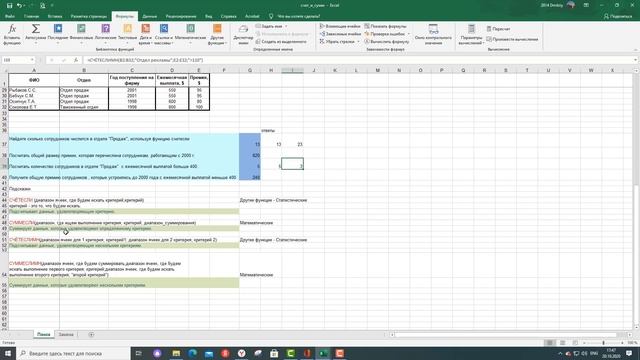
Task: Open Lookup & Reference functions library
Action: [x=164, y=34]
